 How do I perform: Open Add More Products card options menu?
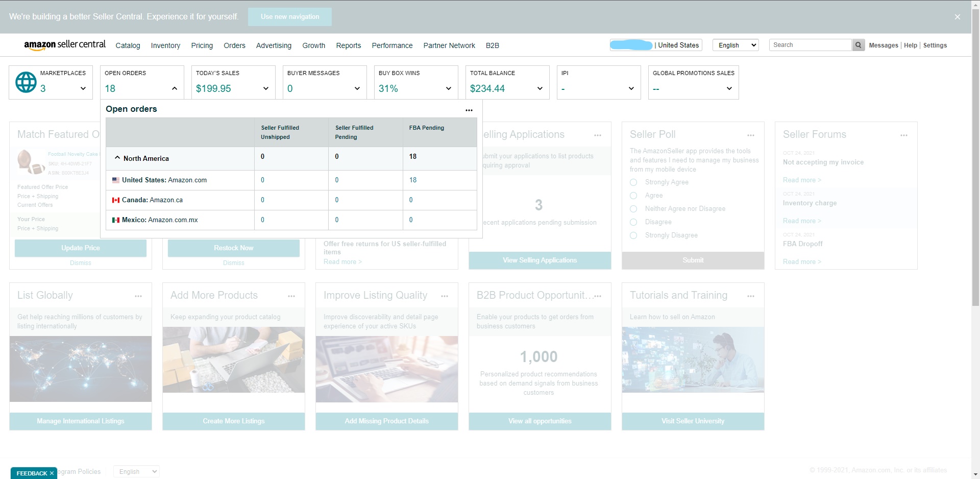(x=291, y=296)
